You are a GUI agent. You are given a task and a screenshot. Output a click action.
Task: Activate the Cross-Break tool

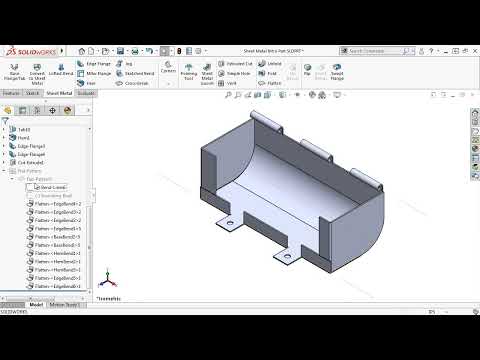point(132,83)
